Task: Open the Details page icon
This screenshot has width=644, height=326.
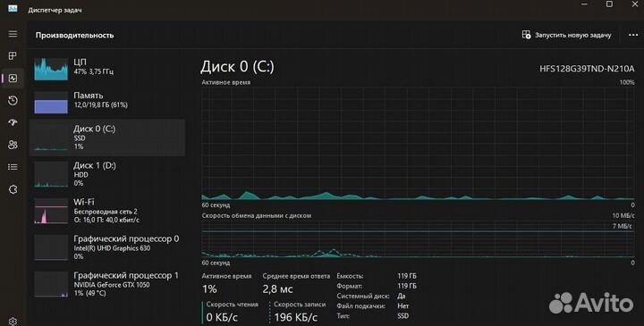Action: click(x=13, y=167)
